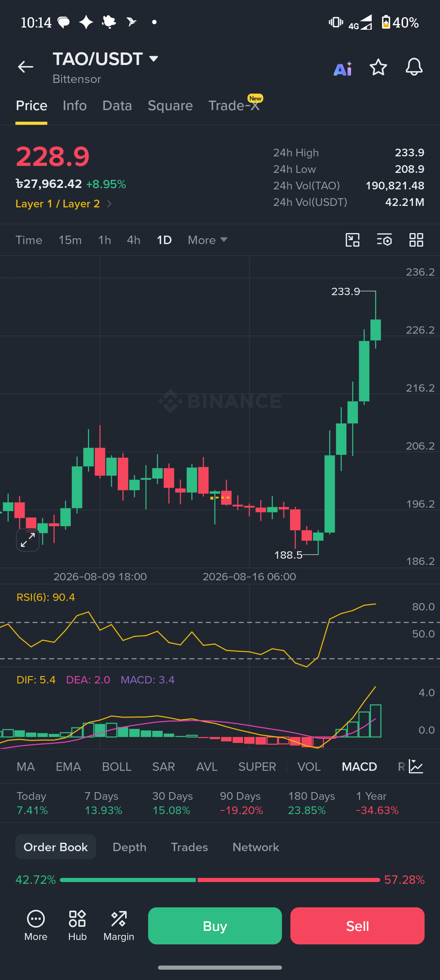Open indicator chart settings icon

point(416,767)
